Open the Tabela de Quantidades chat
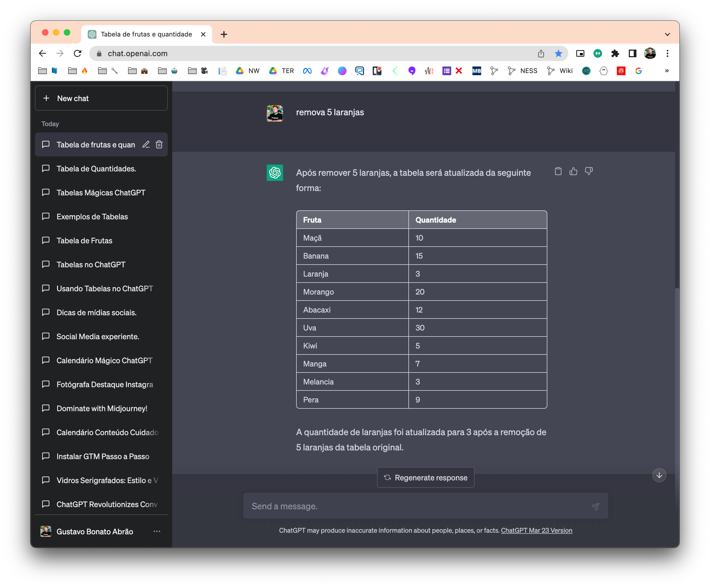Screen dimensions: 710x588 [101, 168]
